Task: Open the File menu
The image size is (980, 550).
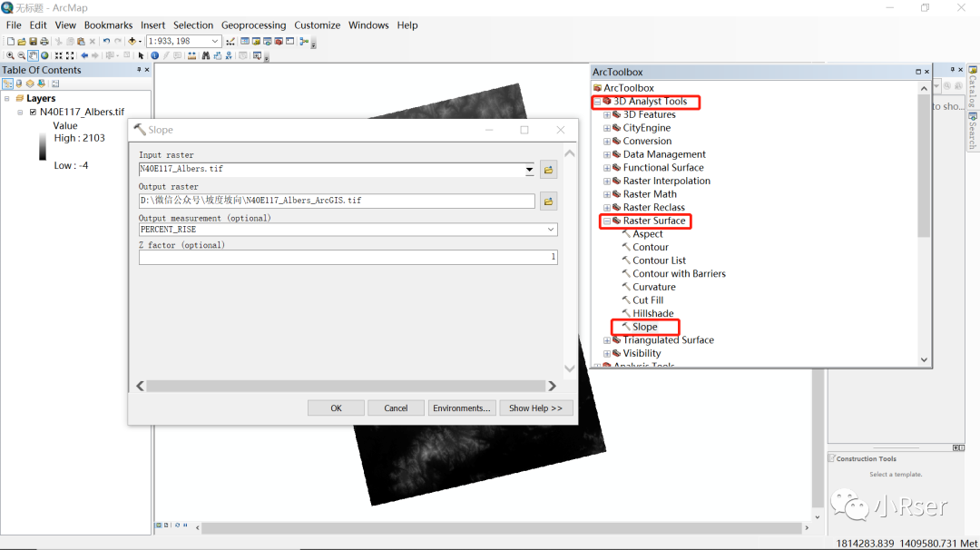Action: (x=14, y=25)
